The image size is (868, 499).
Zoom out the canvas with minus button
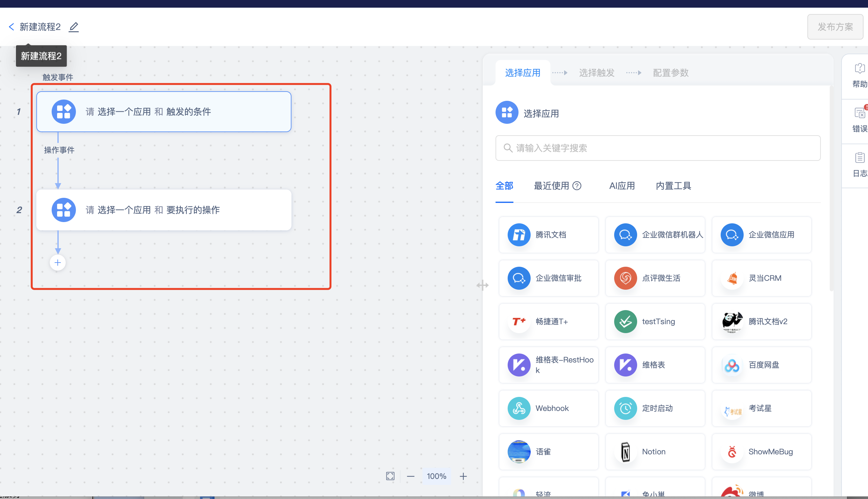pos(411,476)
